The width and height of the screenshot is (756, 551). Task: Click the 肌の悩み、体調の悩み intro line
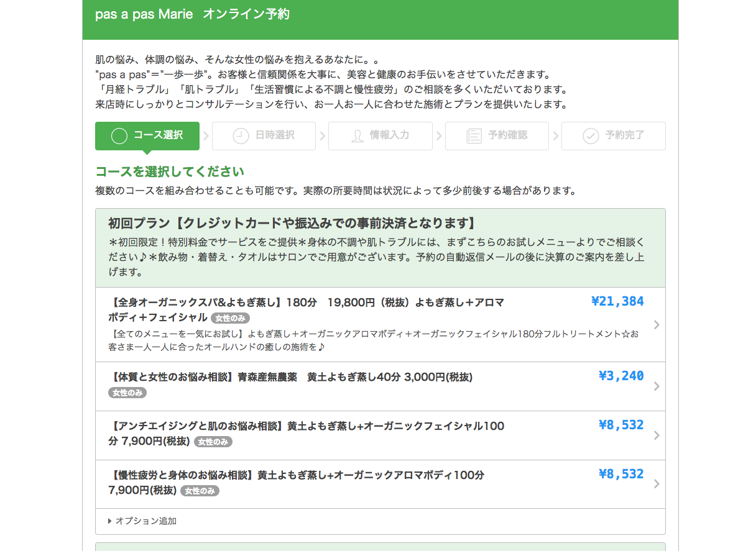point(237,60)
